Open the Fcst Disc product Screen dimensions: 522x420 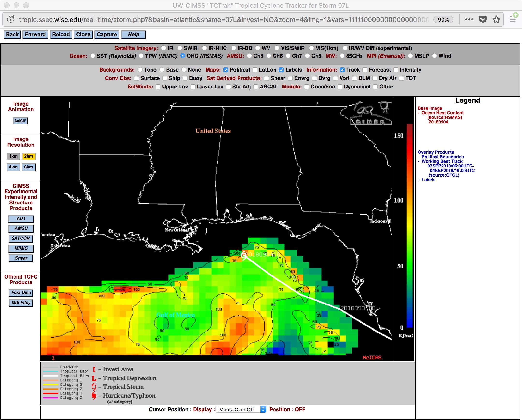click(21, 293)
